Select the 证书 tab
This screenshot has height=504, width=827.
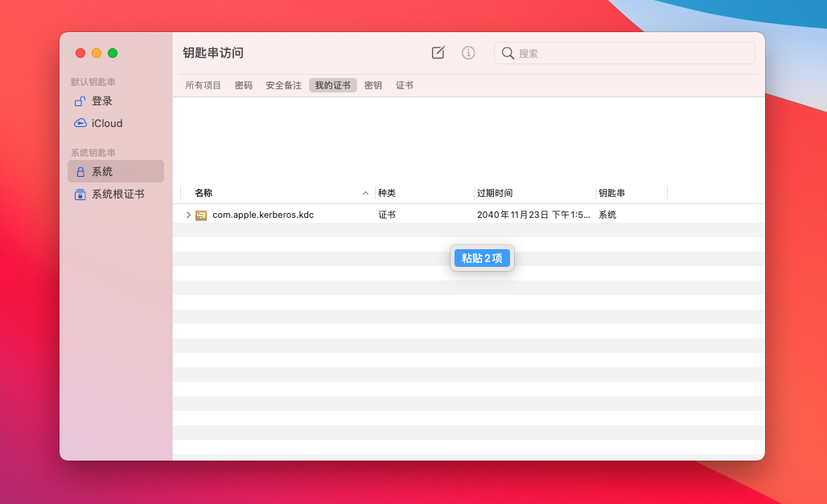tap(404, 85)
